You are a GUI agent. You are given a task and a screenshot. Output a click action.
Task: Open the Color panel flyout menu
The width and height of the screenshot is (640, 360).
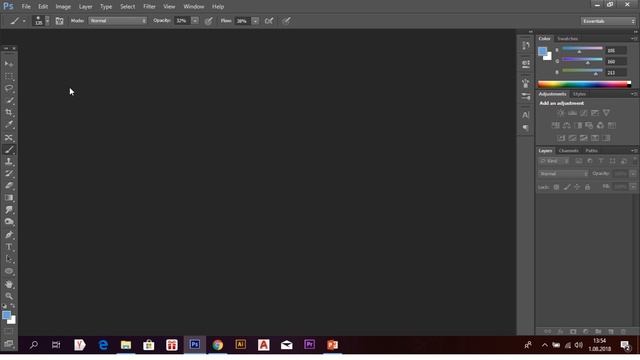[x=634, y=38]
